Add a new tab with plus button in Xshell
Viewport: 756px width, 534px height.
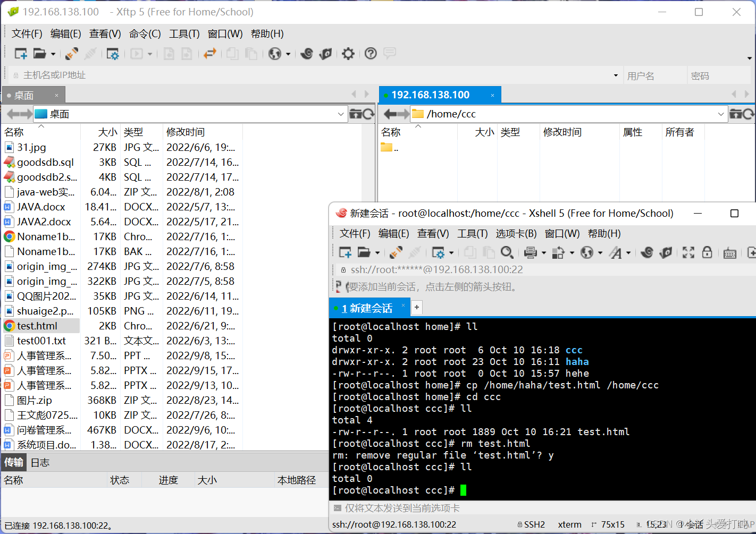(x=417, y=307)
